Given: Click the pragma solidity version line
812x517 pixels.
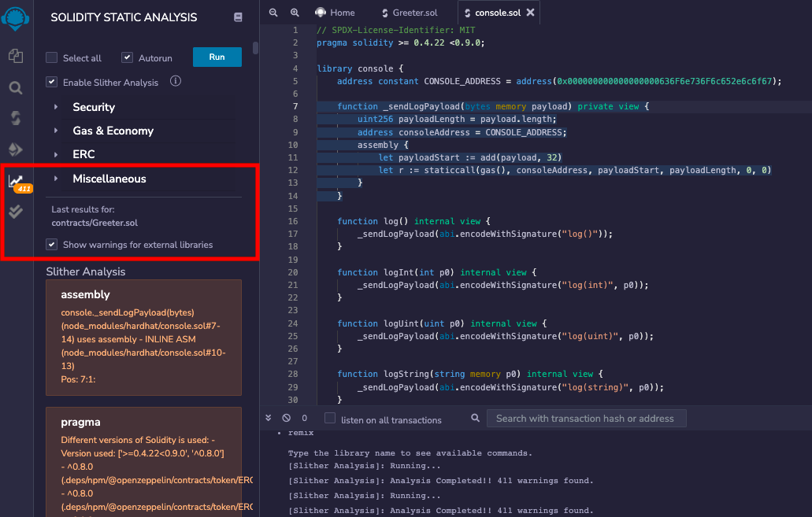Looking at the screenshot, I should [x=400, y=42].
